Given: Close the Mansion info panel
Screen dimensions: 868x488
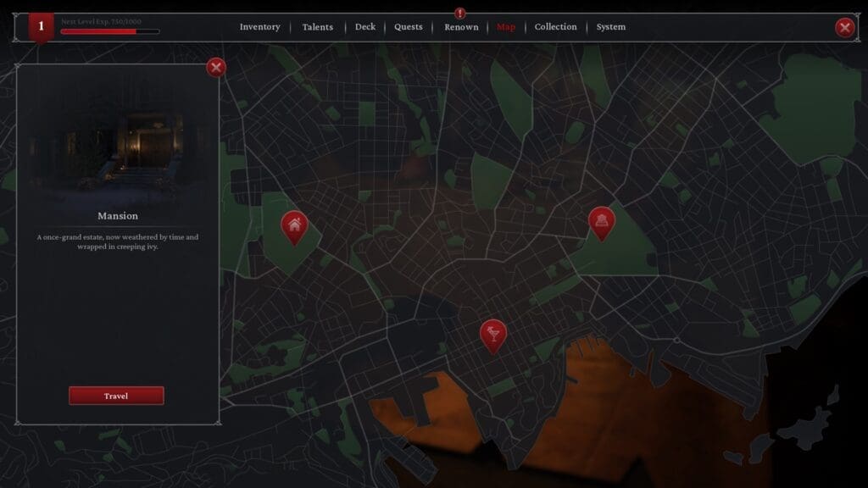Looking at the screenshot, I should [x=216, y=68].
